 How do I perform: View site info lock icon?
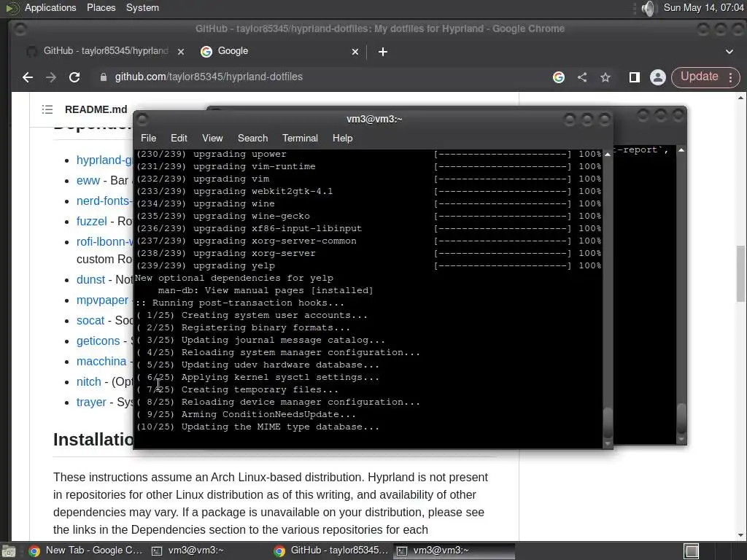104,77
